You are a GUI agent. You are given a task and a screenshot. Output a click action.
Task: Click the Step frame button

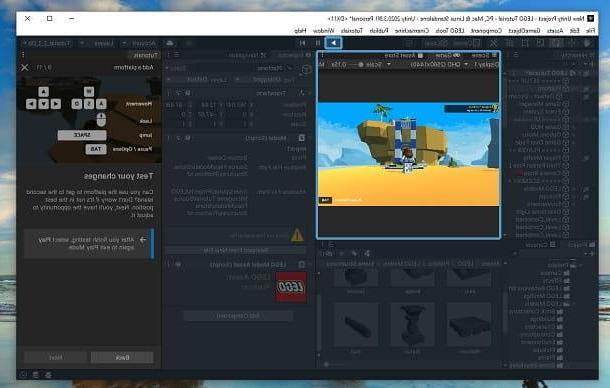[x=303, y=43]
